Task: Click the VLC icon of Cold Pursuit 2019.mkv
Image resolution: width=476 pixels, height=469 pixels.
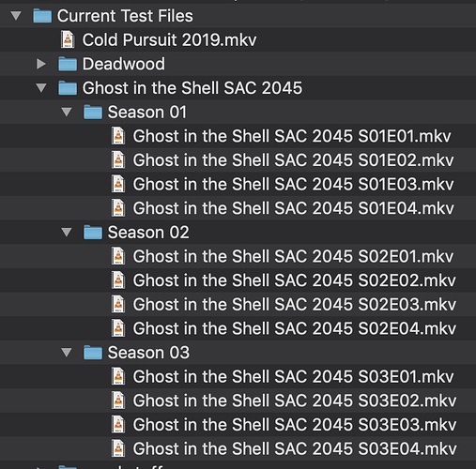Action: pos(68,39)
